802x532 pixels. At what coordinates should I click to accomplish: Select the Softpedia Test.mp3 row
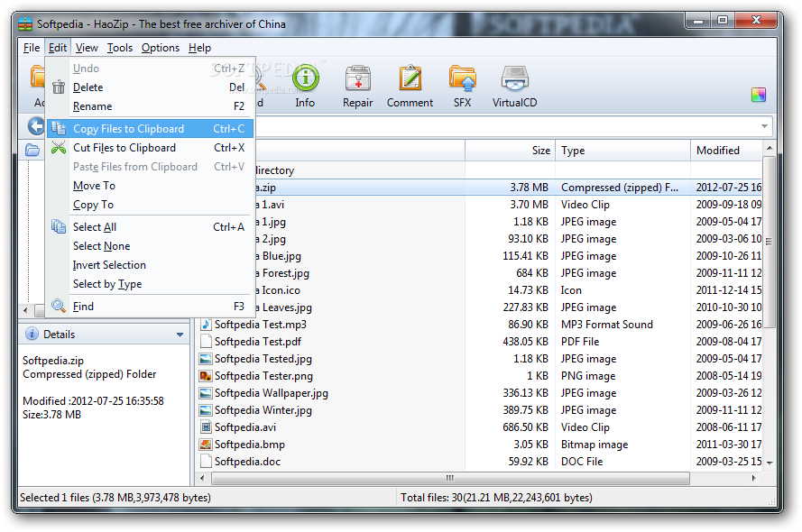[481, 325]
